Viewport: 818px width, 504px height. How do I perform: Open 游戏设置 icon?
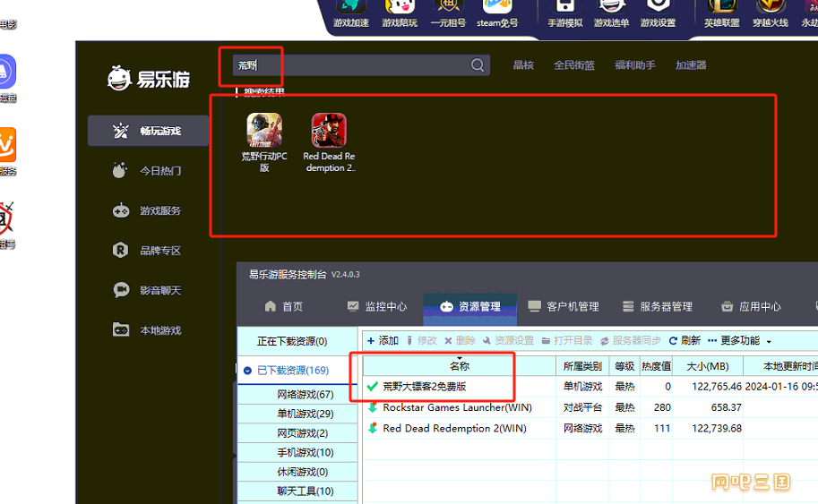click(658, 13)
